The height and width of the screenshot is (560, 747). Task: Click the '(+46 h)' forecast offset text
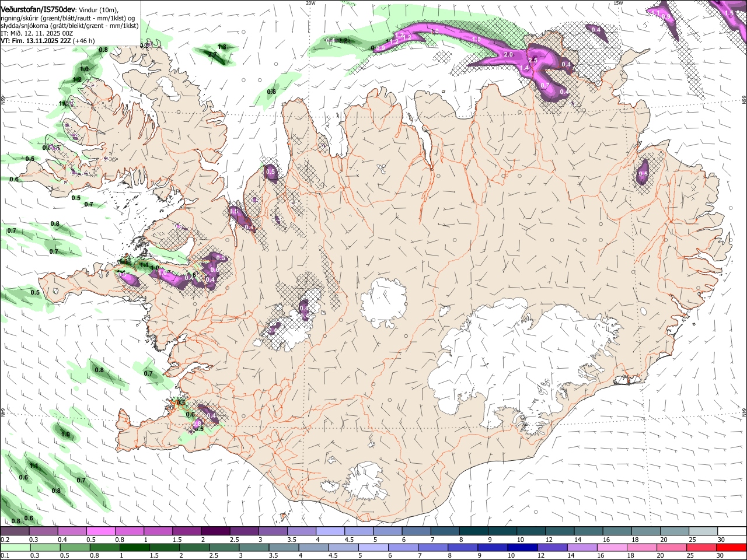pos(84,41)
